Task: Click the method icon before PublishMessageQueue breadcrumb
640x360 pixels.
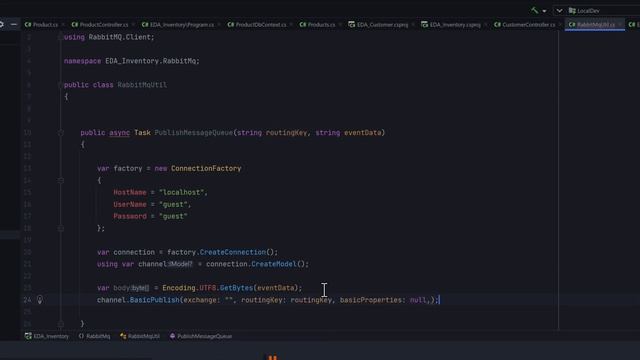Action: pyautogui.click(x=172, y=336)
